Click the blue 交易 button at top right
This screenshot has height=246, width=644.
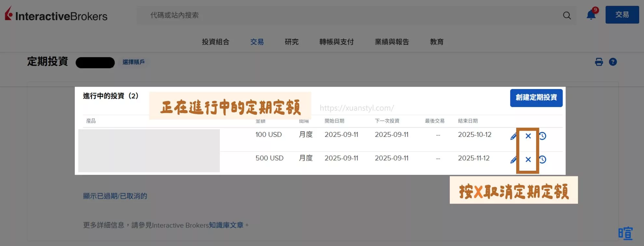tap(622, 15)
